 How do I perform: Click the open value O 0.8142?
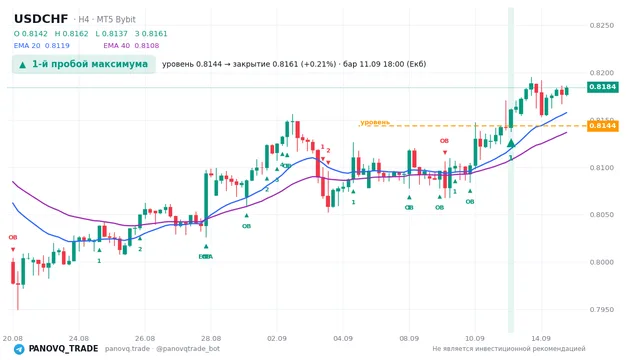point(31,34)
